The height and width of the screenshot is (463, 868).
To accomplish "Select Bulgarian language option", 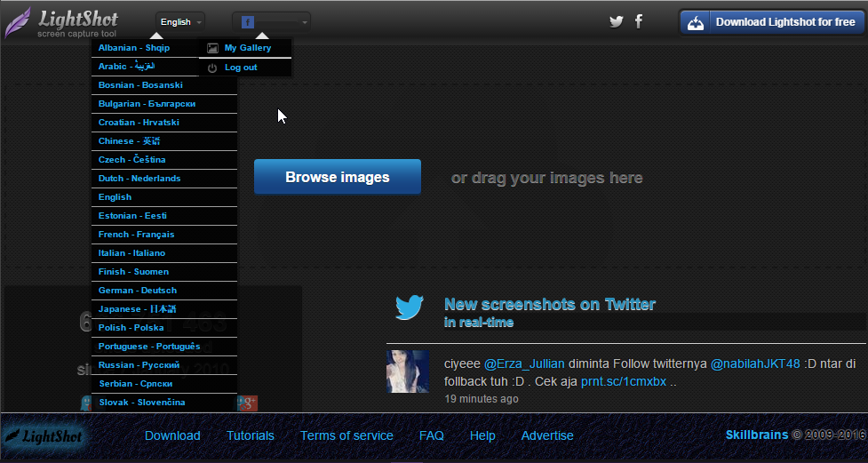I will pos(164,104).
